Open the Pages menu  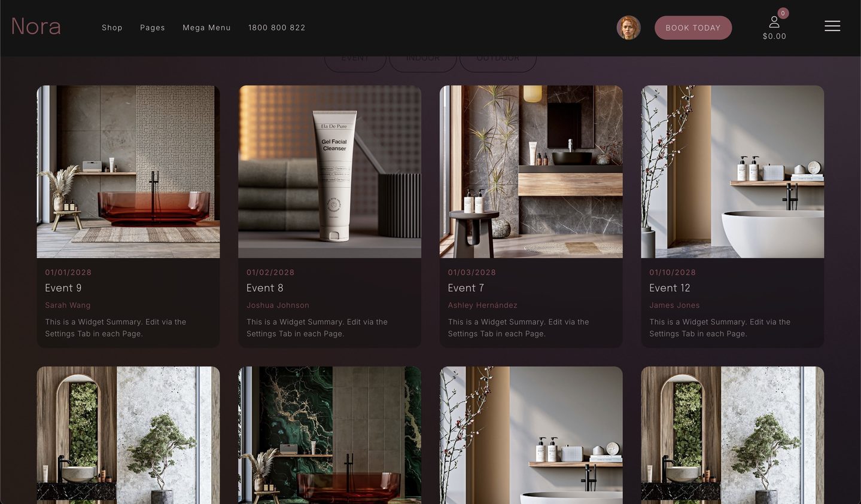click(x=152, y=28)
